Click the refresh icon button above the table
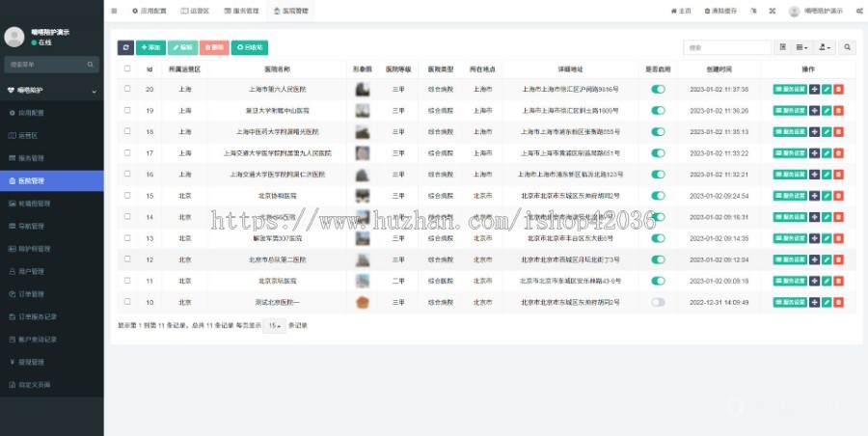 pos(125,47)
